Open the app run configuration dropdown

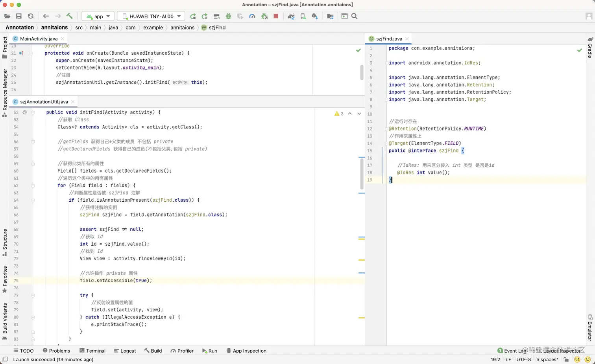point(98,16)
